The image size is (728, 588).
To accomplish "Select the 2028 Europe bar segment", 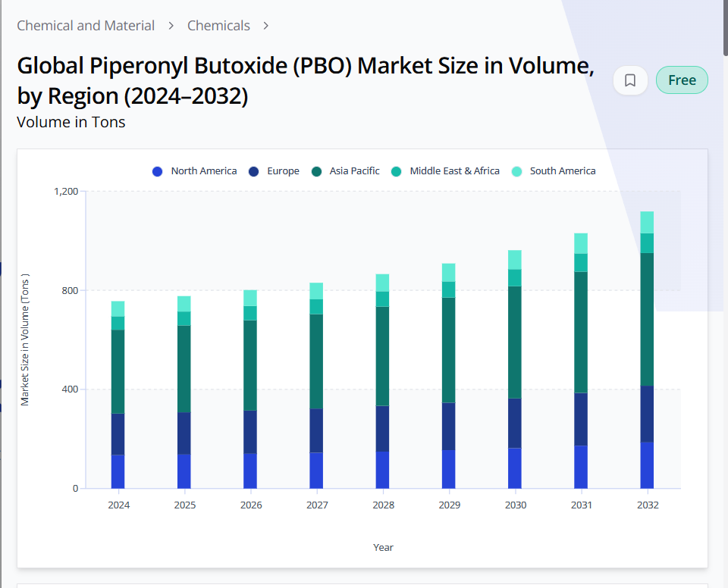I will [382, 428].
